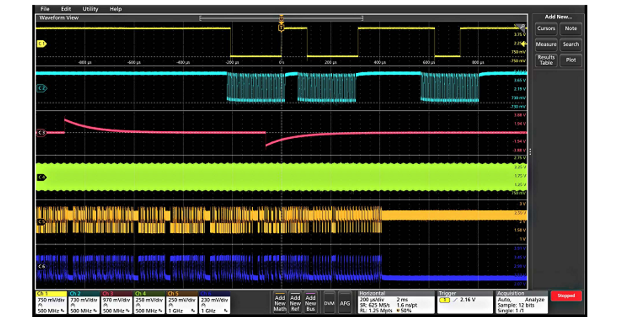Click Add New Ref waveform button

point(295,303)
